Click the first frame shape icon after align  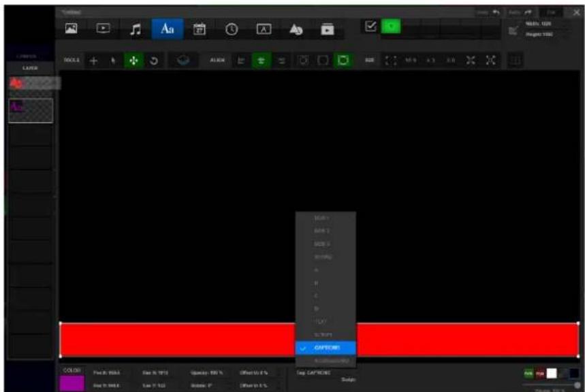(x=303, y=60)
